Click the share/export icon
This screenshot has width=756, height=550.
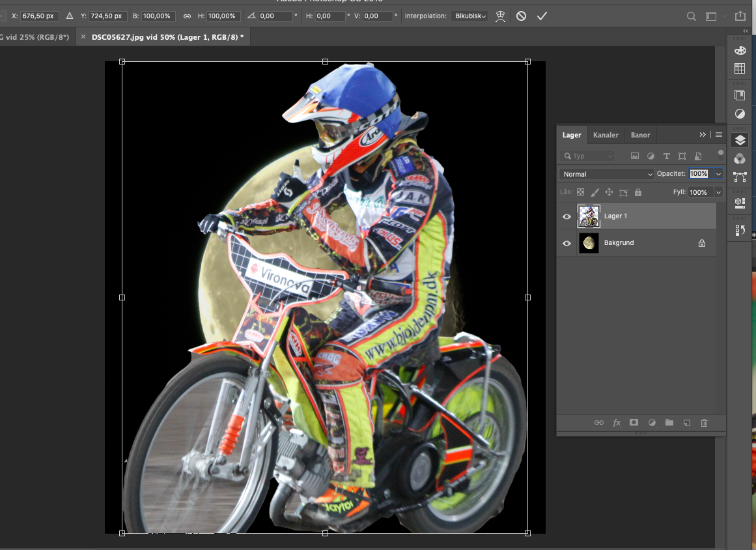click(x=740, y=16)
